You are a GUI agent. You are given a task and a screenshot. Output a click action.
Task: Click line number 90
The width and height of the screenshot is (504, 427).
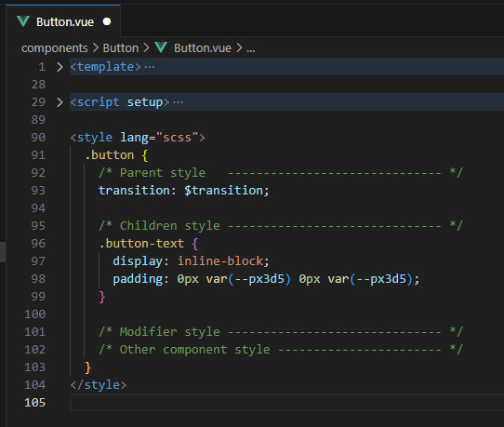point(38,138)
